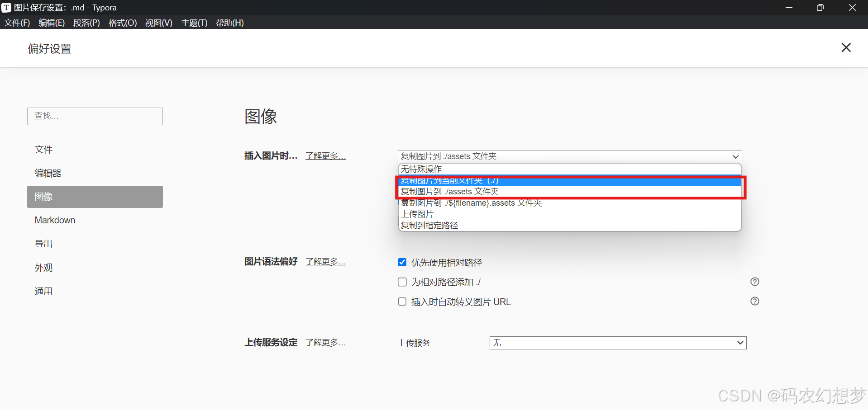
Task: Select 图像 settings section
Action: click(x=95, y=197)
